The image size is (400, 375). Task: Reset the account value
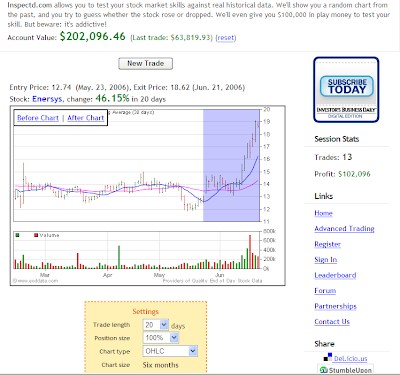[226, 38]
